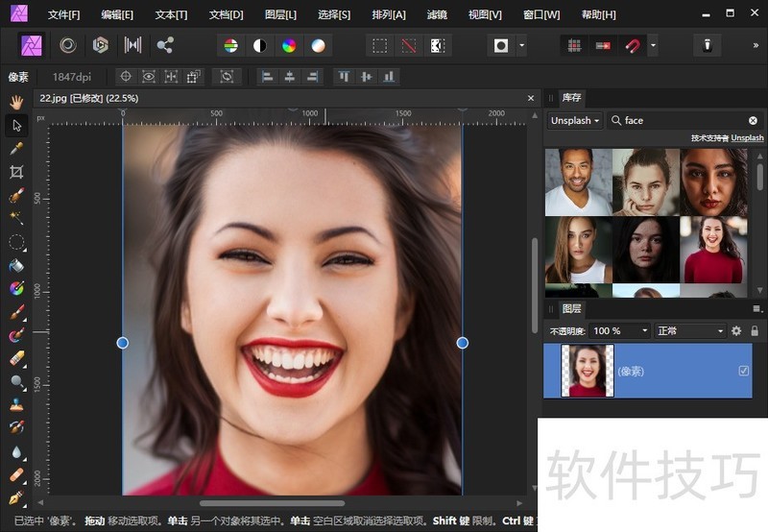Select the Undo Brush tool
This screenshot has width=768, height=532.
(16, 427)
